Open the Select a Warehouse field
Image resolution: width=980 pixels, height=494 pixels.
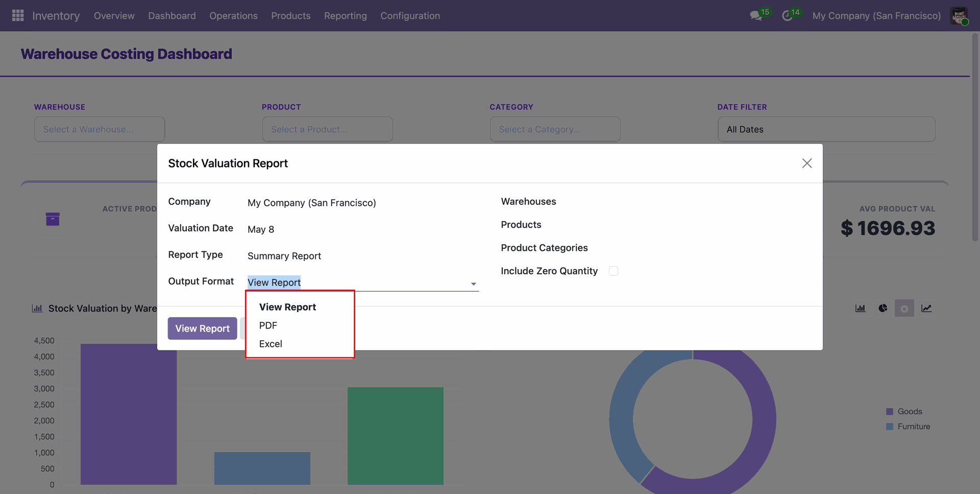pos(100,129)
